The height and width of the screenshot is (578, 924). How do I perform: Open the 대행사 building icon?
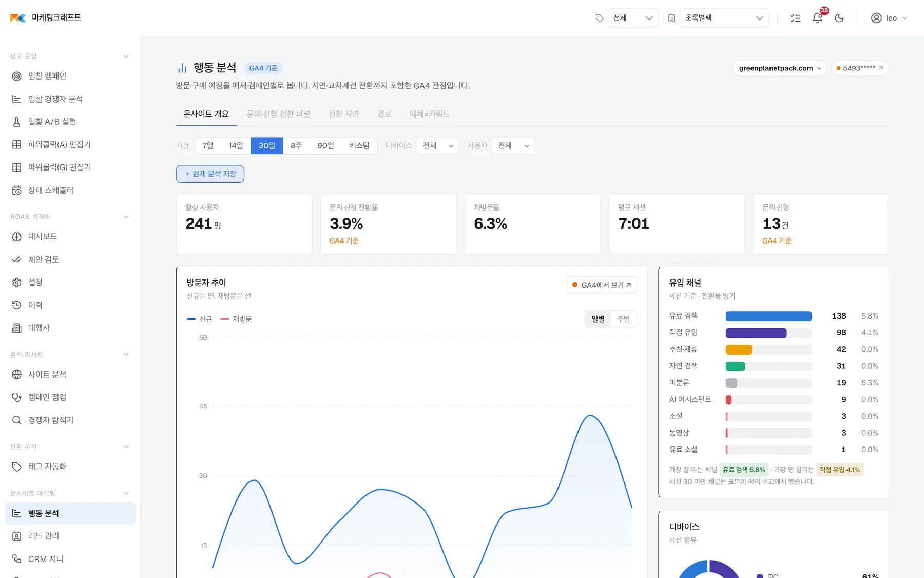coord(16,328)
